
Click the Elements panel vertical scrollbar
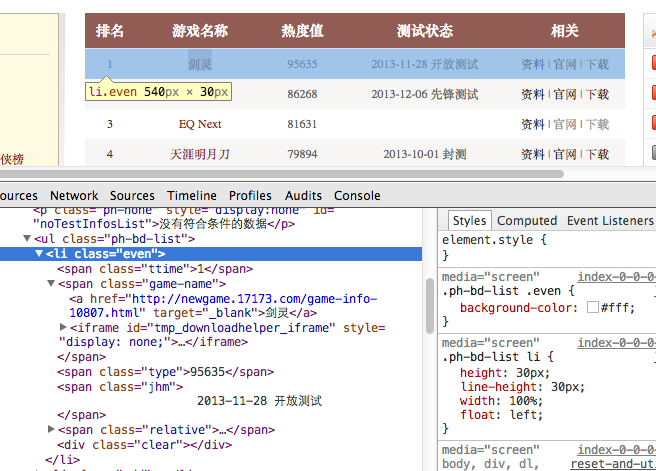click(430, 305)
